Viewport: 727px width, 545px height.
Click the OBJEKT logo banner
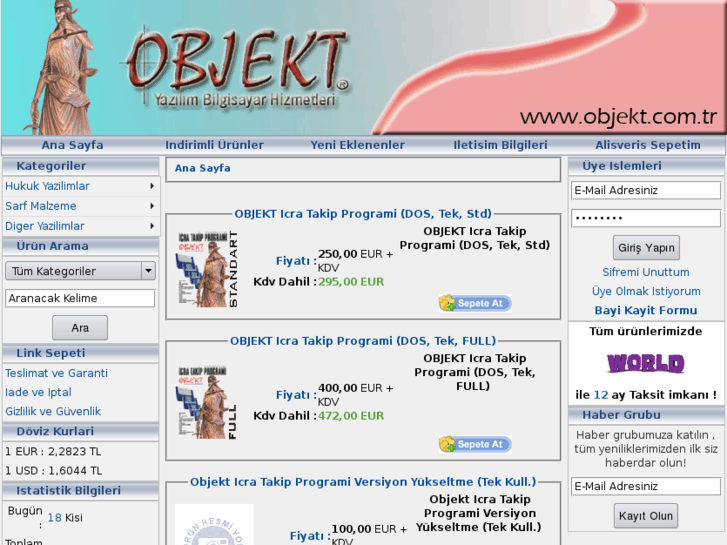[236, 67]
